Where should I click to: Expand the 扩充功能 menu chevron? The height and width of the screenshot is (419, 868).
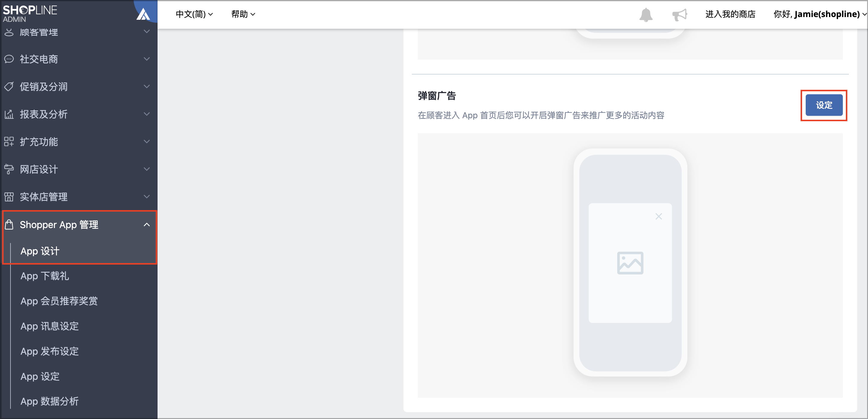click(x=146, y=142)
